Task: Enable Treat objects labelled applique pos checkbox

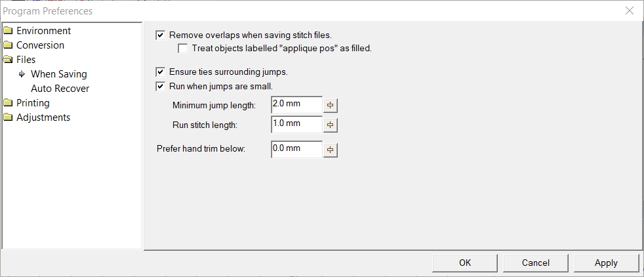Action: pyautogui.click(x=182, y=48)
